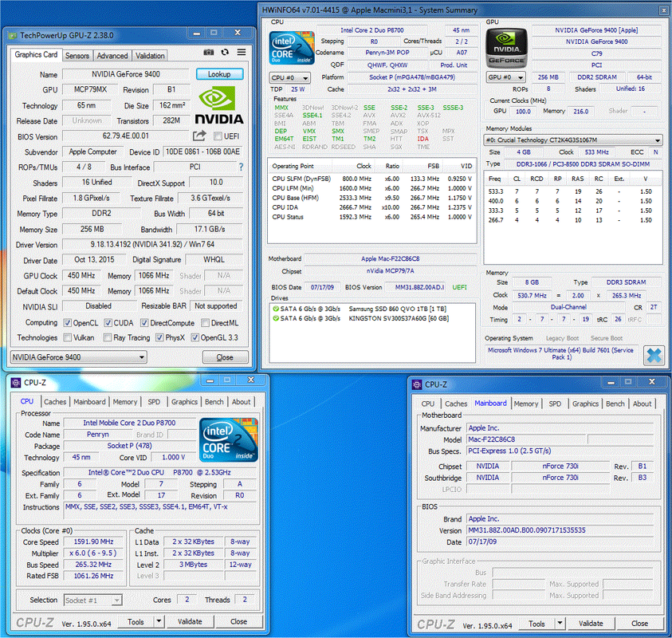Image resolution: width=672 pixels, height=638 pixels.
Task: Open the Tools arrow in left CPU-Z
Action: tap(159, 621)
